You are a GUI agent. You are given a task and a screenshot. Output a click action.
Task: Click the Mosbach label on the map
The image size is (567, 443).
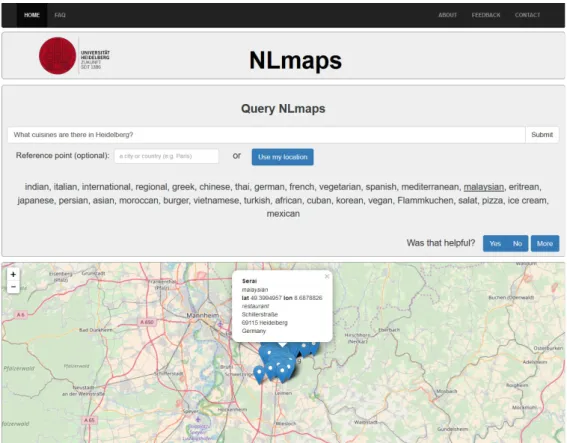click(x=447, y=391)
